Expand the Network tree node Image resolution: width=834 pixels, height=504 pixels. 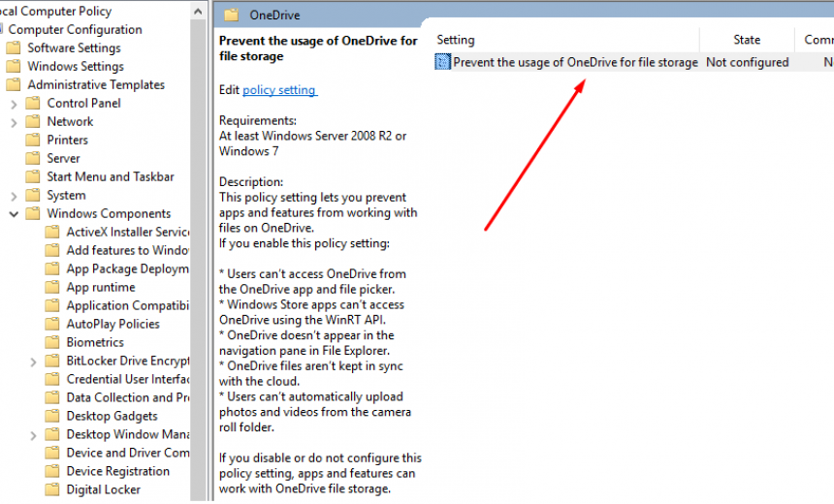coord(14,123)
